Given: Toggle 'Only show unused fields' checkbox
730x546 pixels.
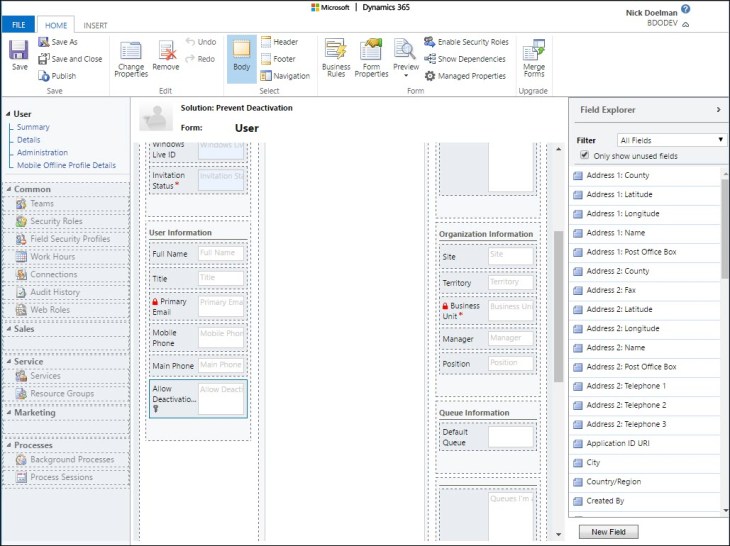Looking at the screenshot, I should click(585, 156).
